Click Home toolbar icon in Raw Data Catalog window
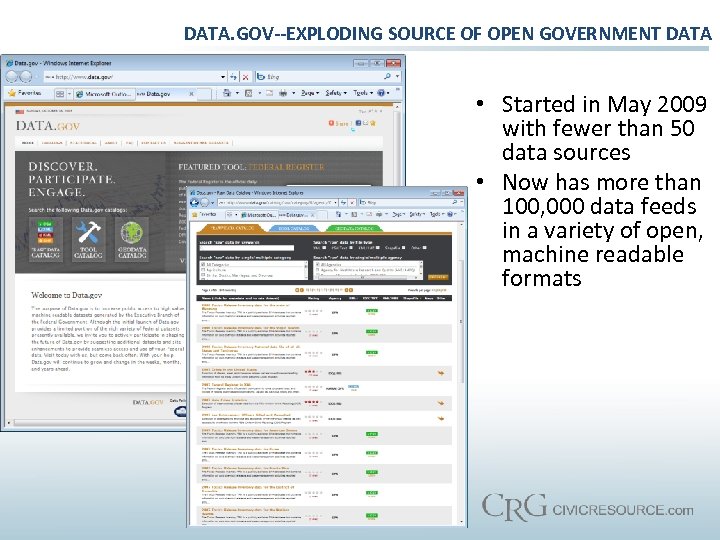Image resolution: width=720 pixels, height=540 pixels. tap(338, 214)
